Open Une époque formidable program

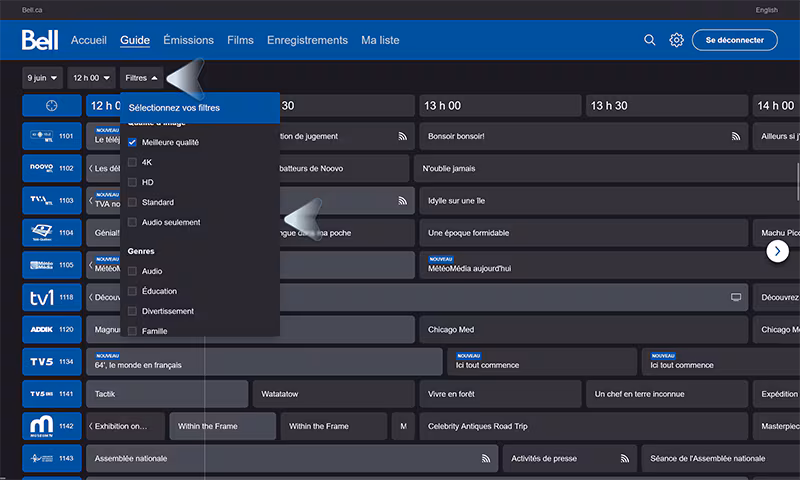click(584, 233)
